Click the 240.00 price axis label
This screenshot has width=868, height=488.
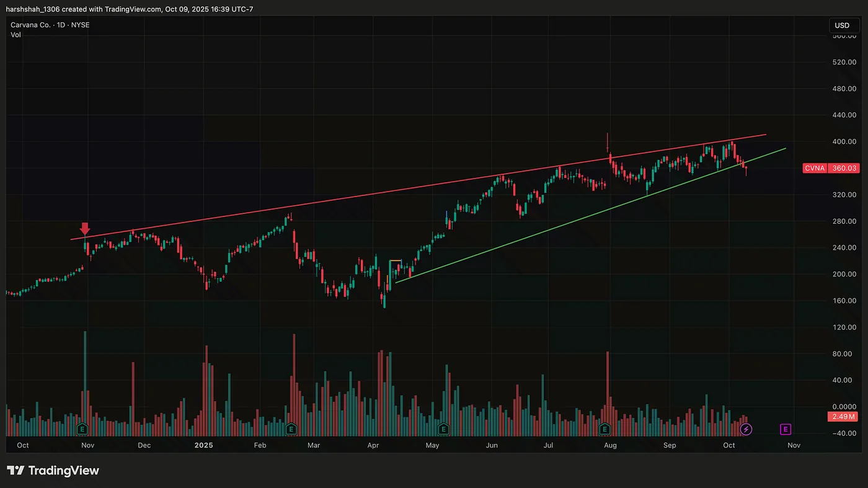[844, 248]
